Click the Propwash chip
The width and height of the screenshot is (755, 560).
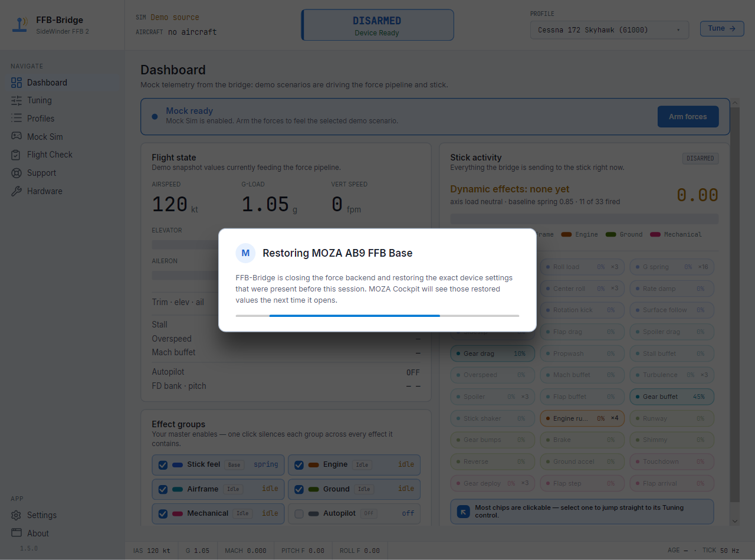pos(582,353)
